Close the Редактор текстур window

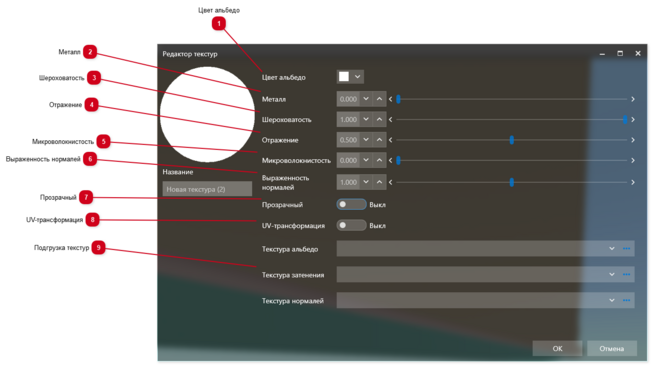(638, 54)
